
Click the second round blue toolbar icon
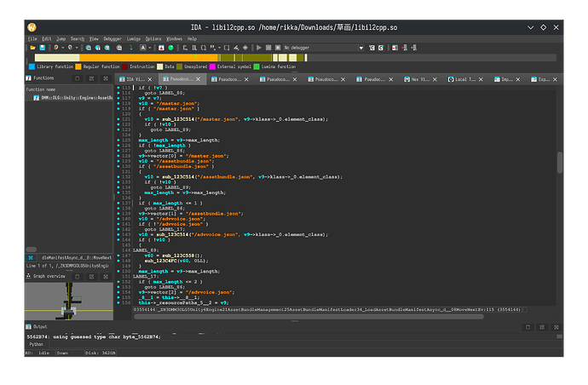pyautogui.click(x=98, y=48)
